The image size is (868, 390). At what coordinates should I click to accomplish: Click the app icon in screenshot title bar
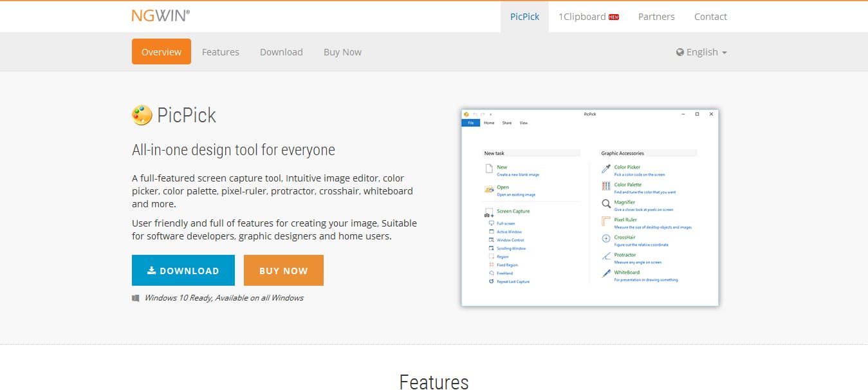click(x=466, y=115)
